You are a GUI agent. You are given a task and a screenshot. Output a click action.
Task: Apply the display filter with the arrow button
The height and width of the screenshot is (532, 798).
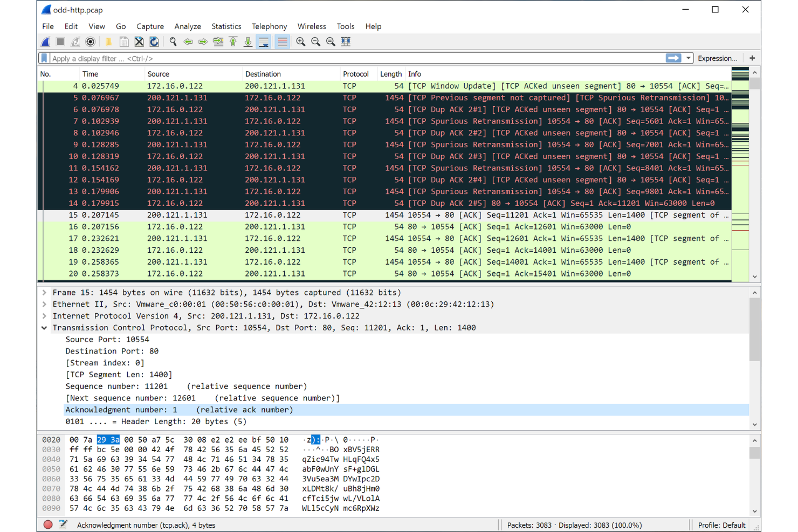tap(673, 58)
